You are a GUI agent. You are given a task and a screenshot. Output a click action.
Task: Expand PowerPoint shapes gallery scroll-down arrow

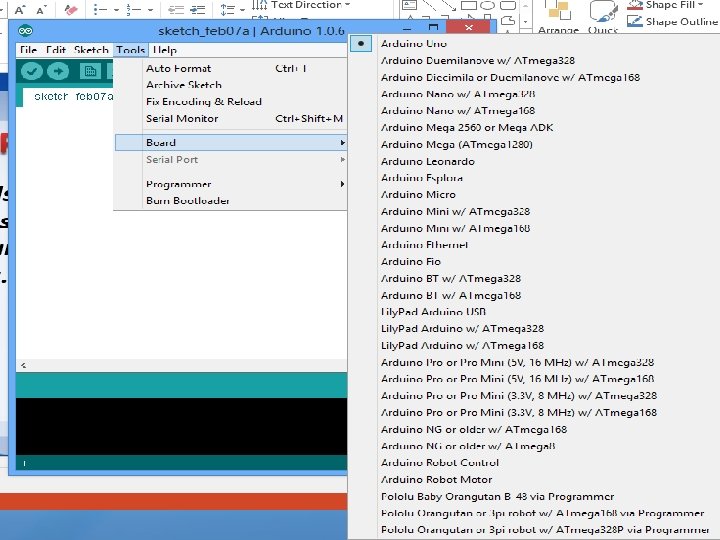[x=526, y=21]
